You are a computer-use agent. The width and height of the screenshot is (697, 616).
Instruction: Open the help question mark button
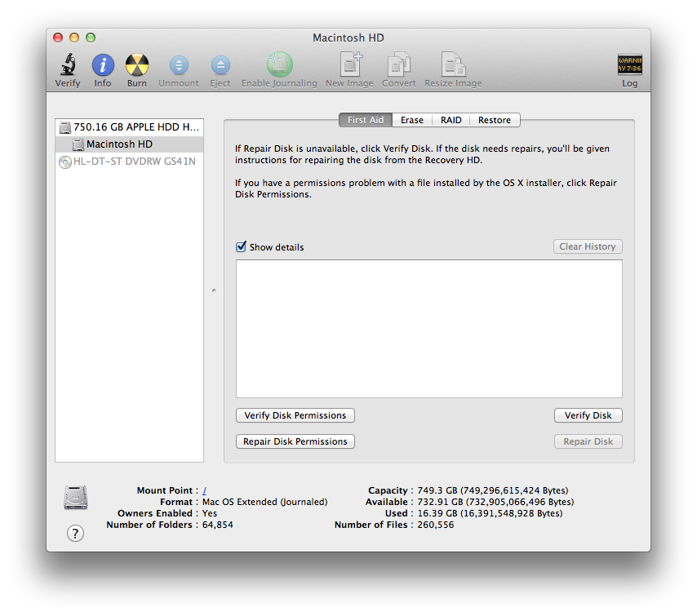[x=75, y=533]
